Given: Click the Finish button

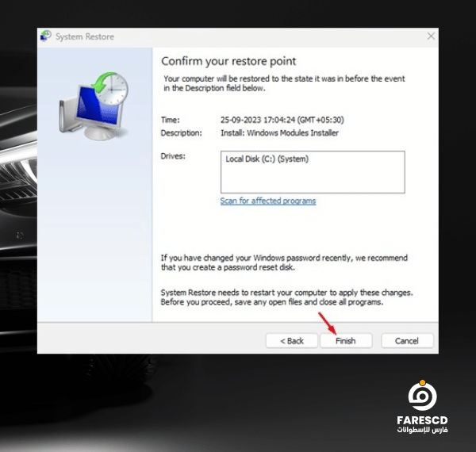Looking at the screenshot, I should pos(346,341).
